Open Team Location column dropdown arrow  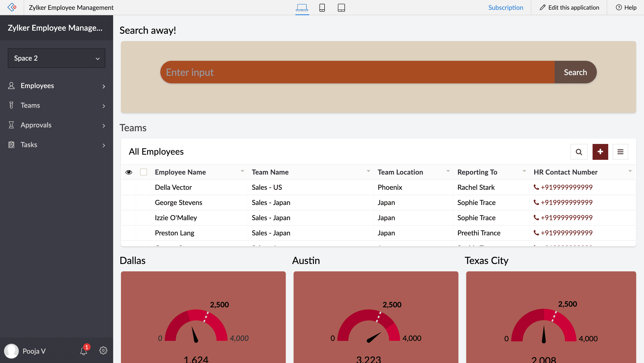point(448,171)
